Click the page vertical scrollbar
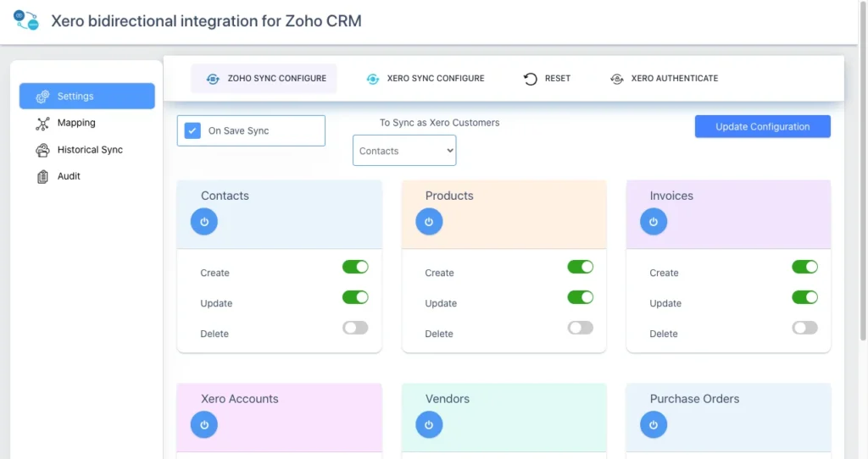 coord(863,171)
